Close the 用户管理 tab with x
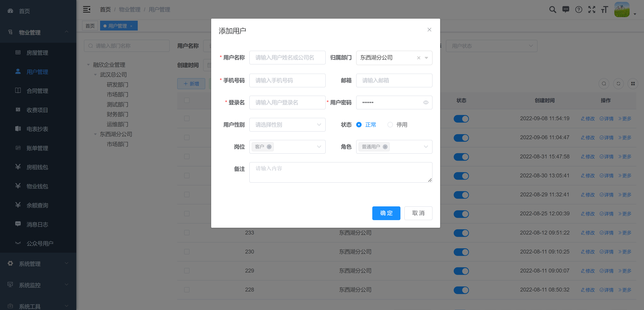 click(x=131, y=26)
